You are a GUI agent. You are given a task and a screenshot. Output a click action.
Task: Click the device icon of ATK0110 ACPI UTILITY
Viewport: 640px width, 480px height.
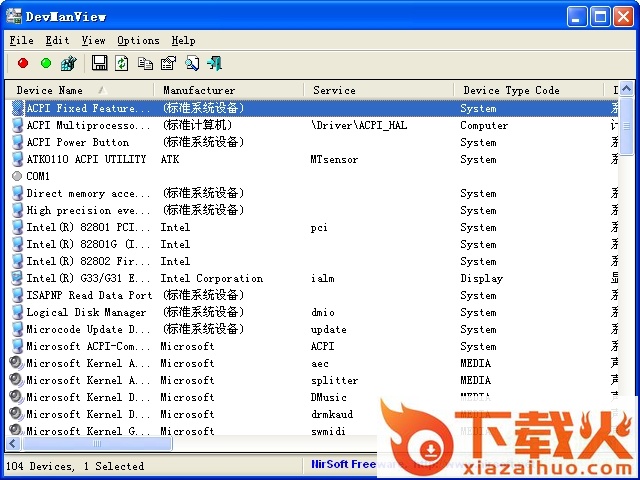[17, 159]
